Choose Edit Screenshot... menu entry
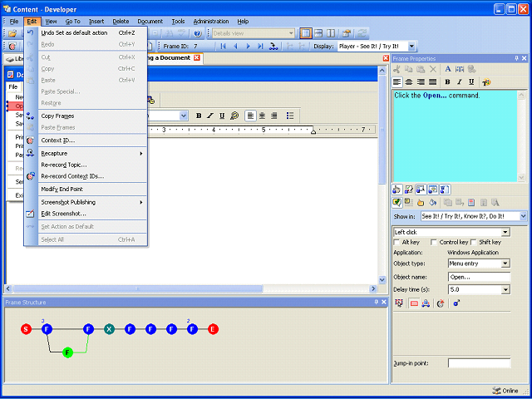Image resolution: width=532 pixels, height=399 pixels. coord(86,214)
